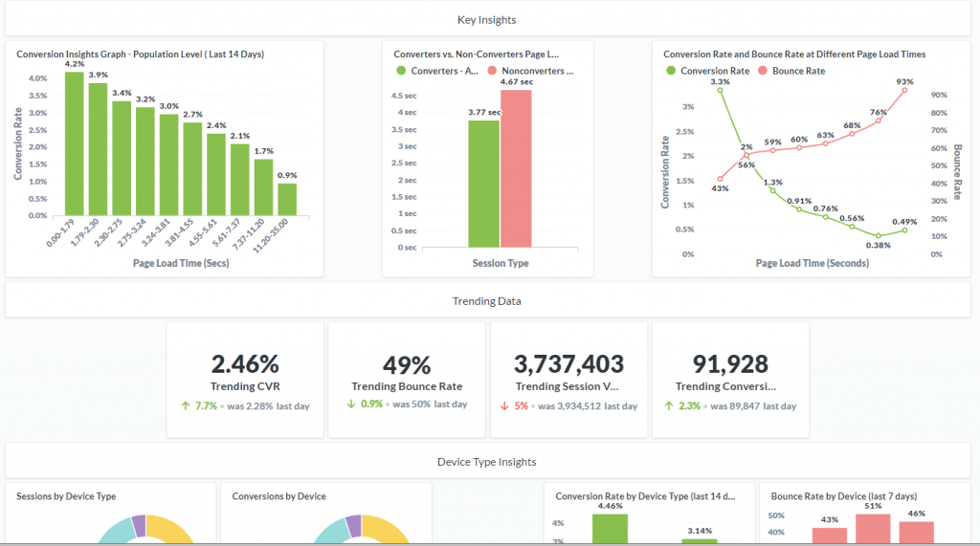Toggle the Conversion Rate legend item
The image size is (980, 546).
[708, 71]
